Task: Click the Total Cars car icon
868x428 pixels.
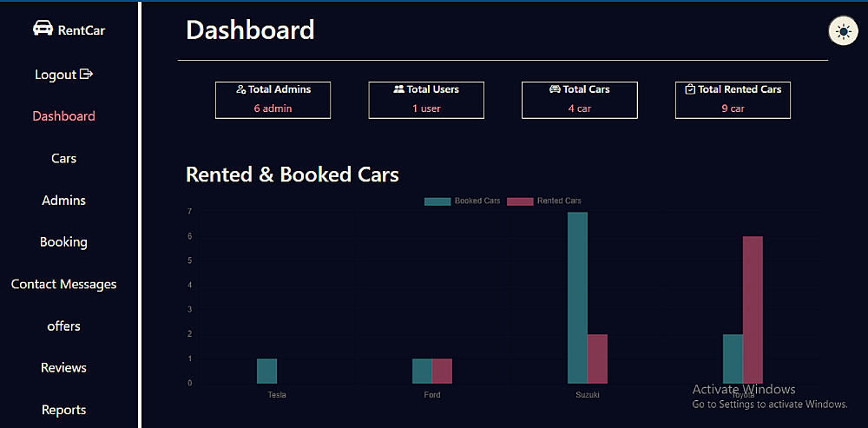Action: 555,89
